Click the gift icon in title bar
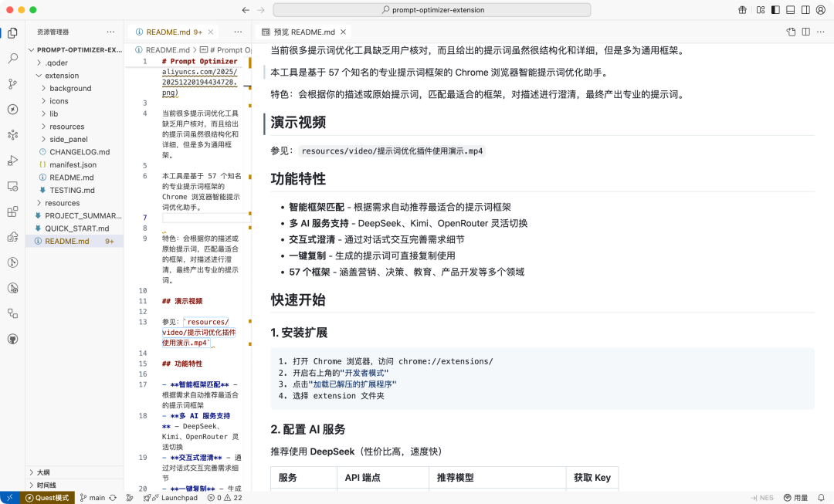This screenshot has height=504, width=834. tap(742, 10)
